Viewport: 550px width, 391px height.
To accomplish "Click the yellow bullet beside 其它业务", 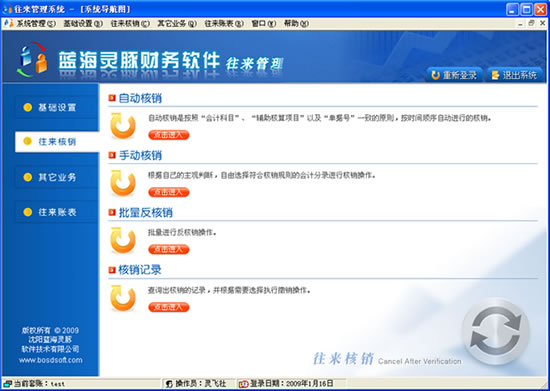I will pos(28,177).
